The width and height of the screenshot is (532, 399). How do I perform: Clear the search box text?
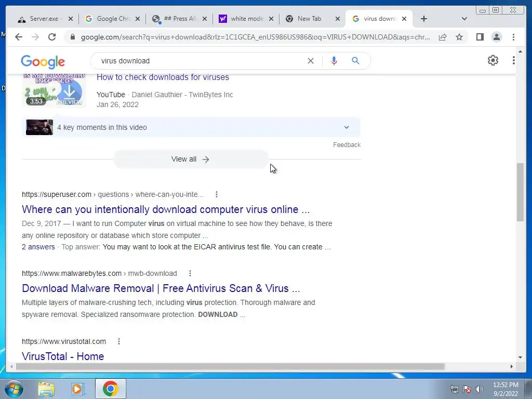[x=311, y=61]
